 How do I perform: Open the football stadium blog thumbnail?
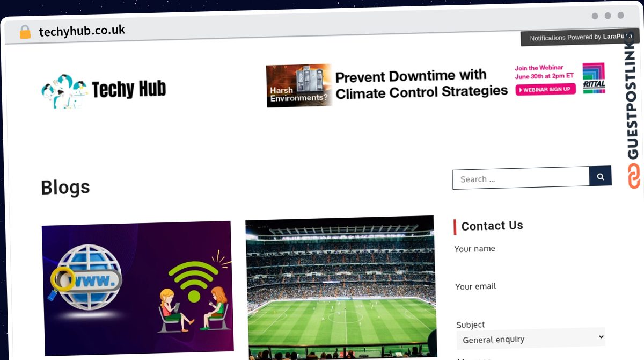(x=341, y=288)
